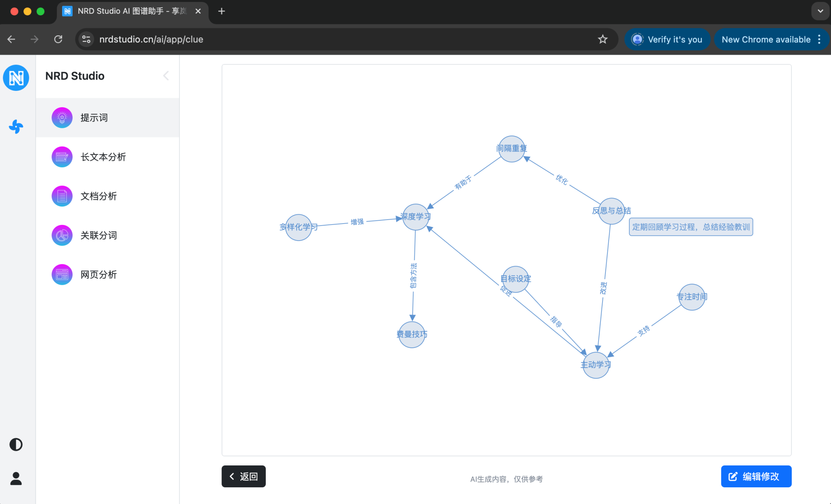Open the user account profile icon

(16, 478)
